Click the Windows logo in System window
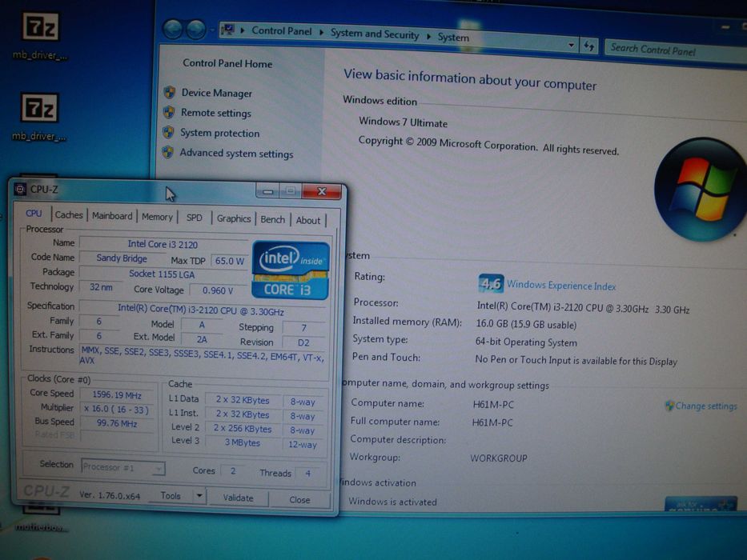Screen dimensions: 747x560 pyautogui.click(x=701, y=189)
